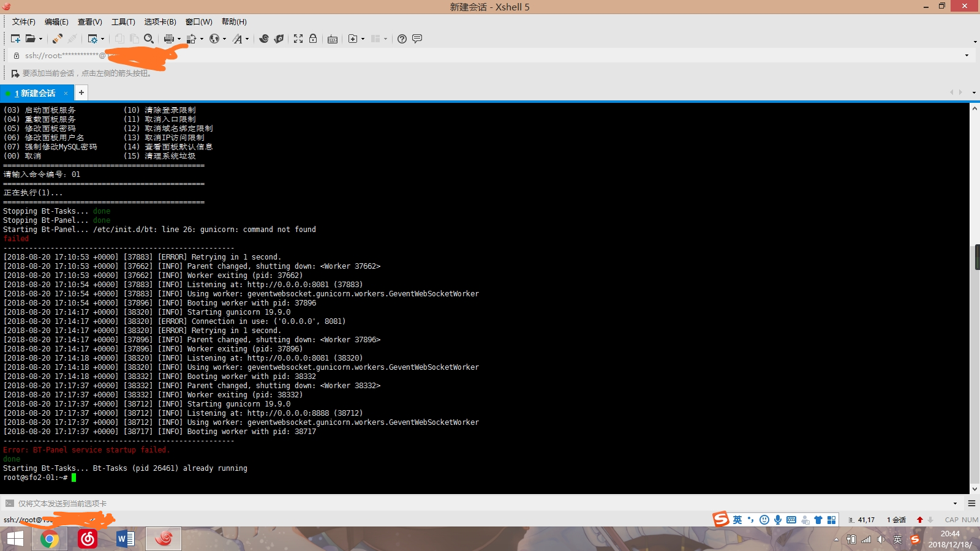This screenshot has height=551, width=980.
Task: Expand the Encoding globe dropdown arrow
Action: point(224,39)
